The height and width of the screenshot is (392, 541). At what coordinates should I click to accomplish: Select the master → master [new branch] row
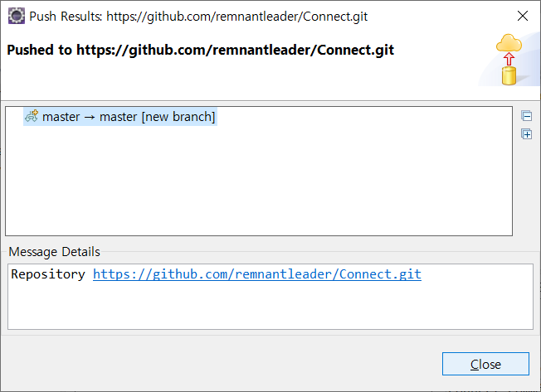120,117
